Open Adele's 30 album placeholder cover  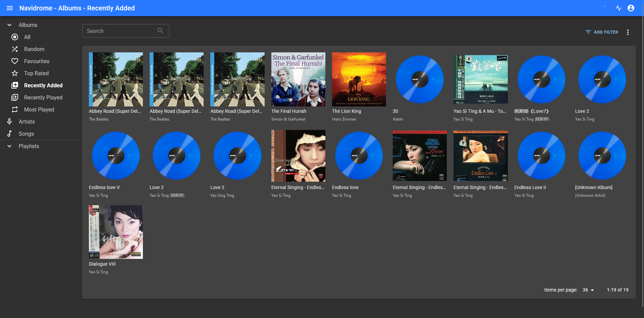(420, 79)
